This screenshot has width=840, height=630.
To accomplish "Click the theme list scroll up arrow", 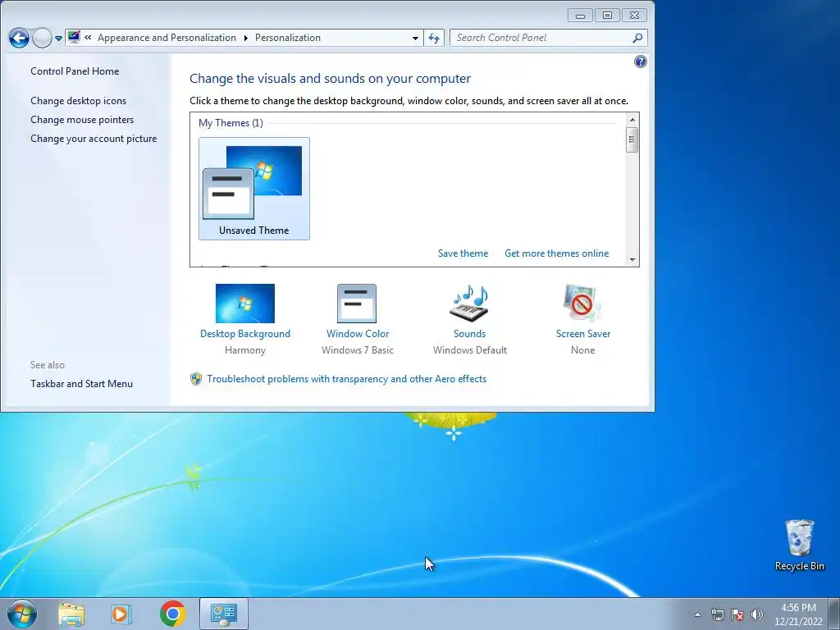I will 632,120.
